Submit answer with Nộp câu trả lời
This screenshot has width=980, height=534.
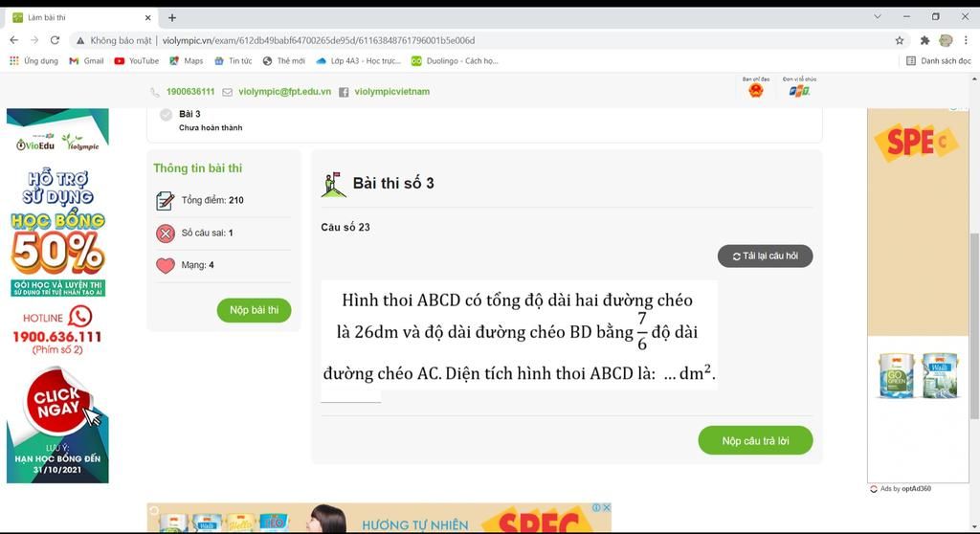755,441
